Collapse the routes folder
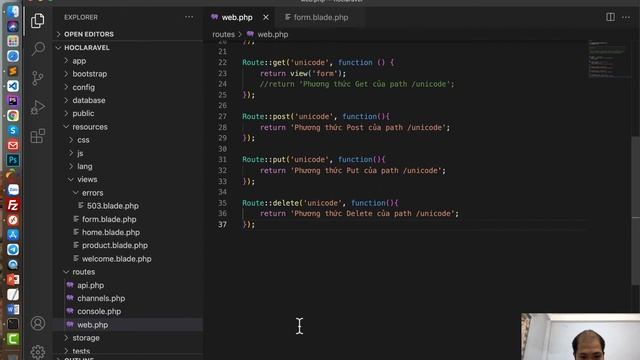Image resolution: width=640 pixels, height=360 pixels. [x=127, y=272]
